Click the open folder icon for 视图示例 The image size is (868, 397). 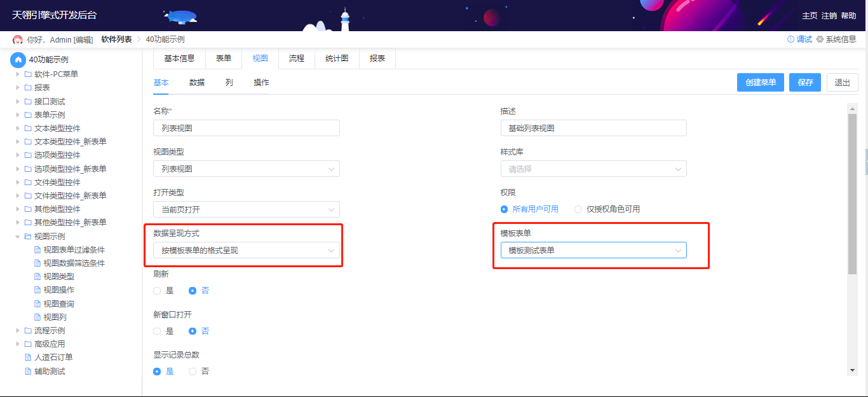pos(28,236)
